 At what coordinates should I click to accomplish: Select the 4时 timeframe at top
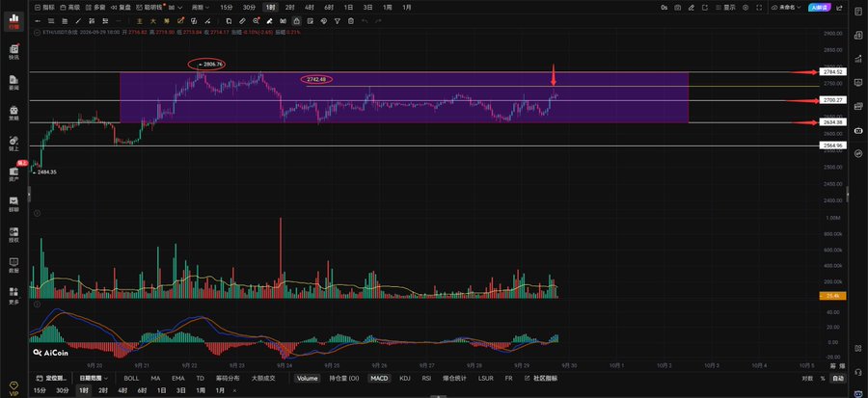pyautogui.click(x=310, y=8)
